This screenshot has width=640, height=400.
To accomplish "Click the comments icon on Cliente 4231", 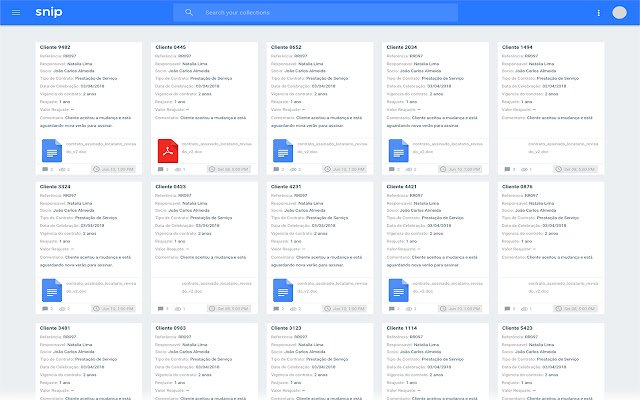I will click(276, 309).
